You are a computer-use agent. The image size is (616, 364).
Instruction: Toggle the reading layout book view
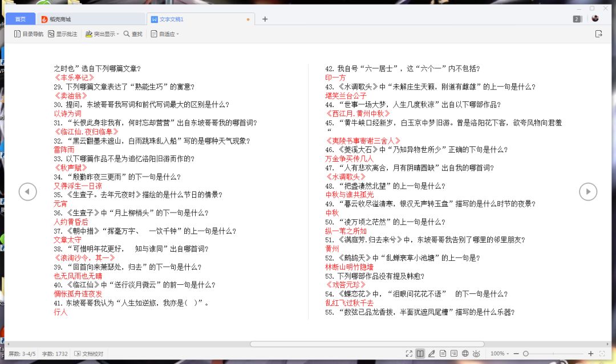coord(420,354)
